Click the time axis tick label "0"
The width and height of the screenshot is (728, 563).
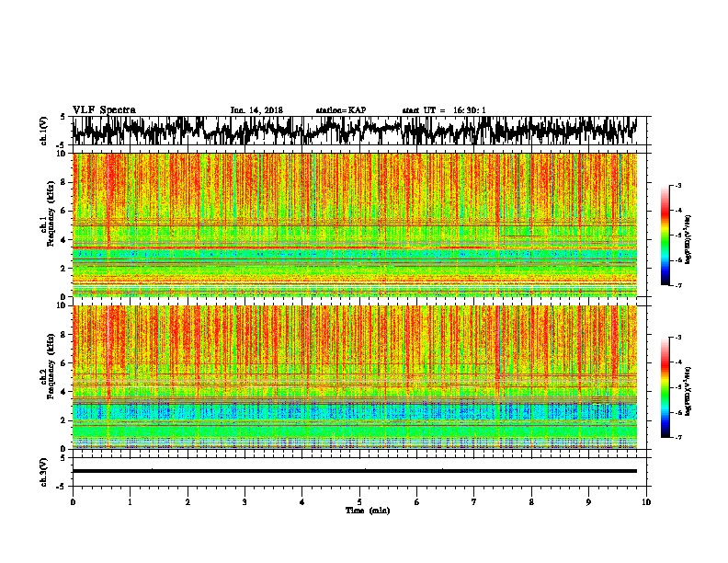(73, 502)
